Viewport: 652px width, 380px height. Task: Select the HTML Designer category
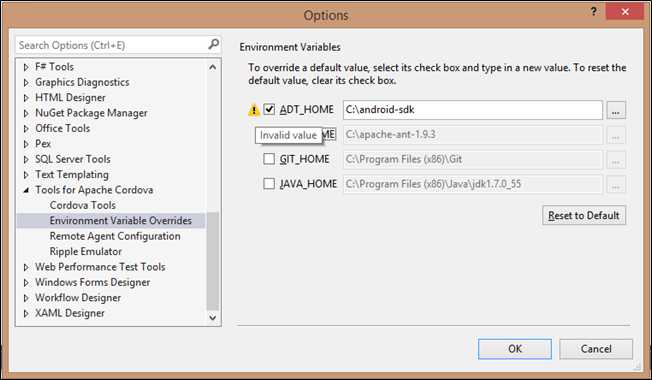click(70, 98)
